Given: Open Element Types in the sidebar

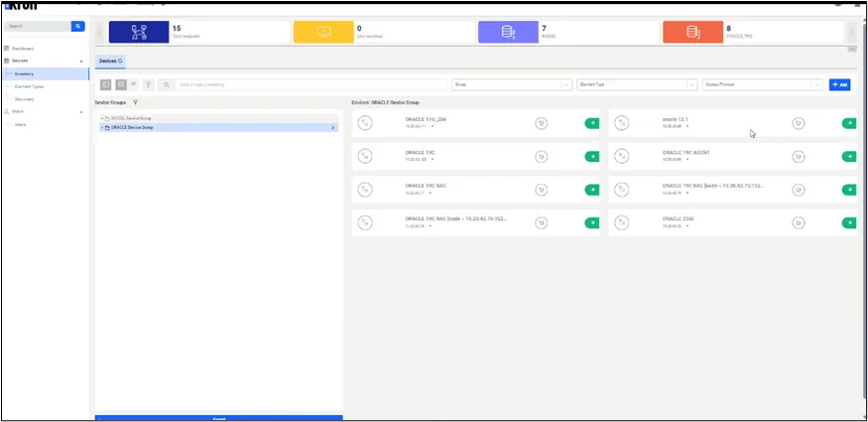Looking at the screenshot, I should pyautogui.click(x=29, y=86).
